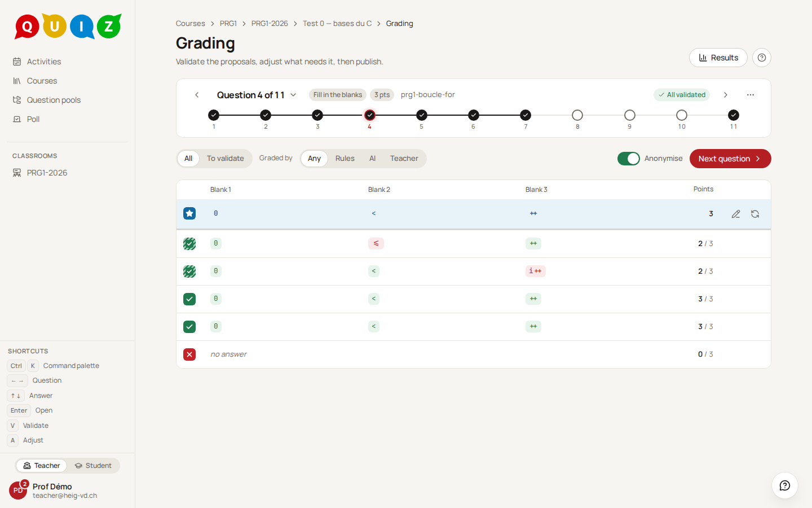The width and height of the screenshot is (812, 508).
Task: Click the All validated status badge
Action: (682, 95)
